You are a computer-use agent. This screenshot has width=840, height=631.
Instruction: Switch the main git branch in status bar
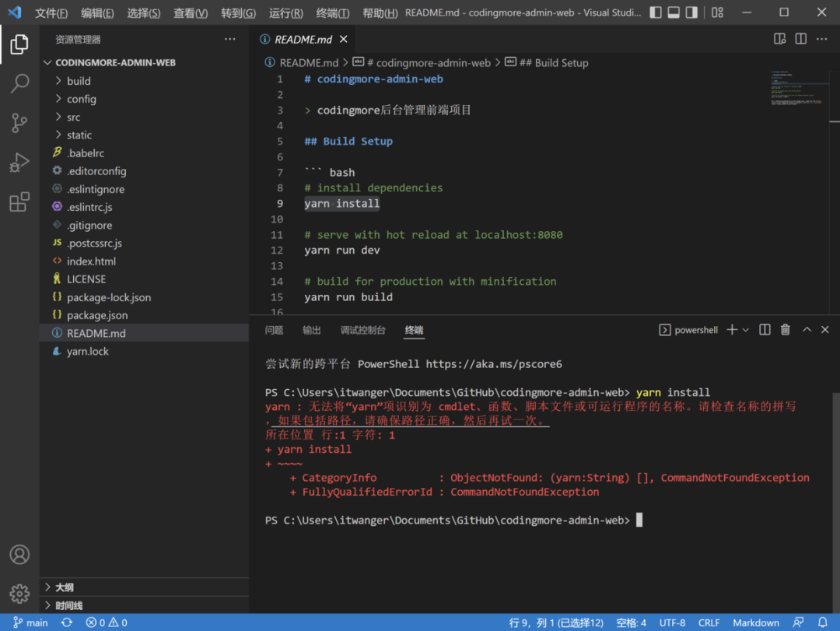[30, 622]
